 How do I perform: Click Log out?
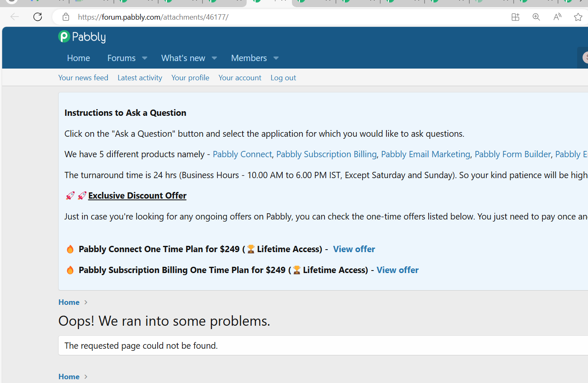coord(283,78)
